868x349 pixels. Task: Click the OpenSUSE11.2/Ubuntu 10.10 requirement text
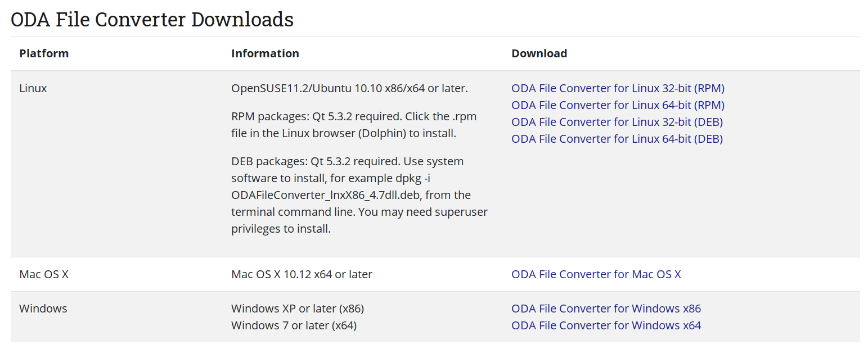click(x=349, y=88)
